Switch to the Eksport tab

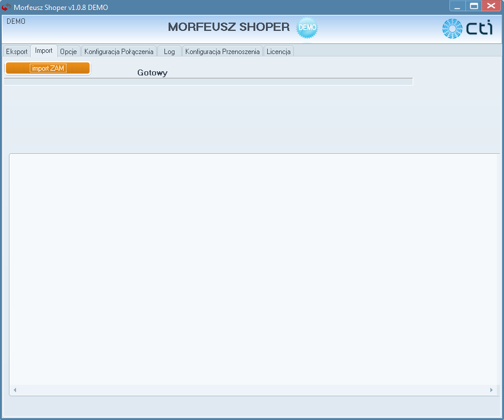pos(17,52)
